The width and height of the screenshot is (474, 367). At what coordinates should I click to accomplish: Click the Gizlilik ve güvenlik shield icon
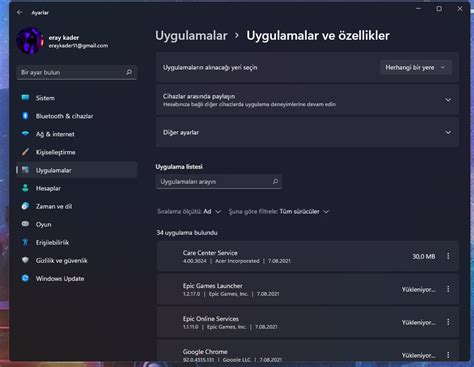[x=25, y=260]
